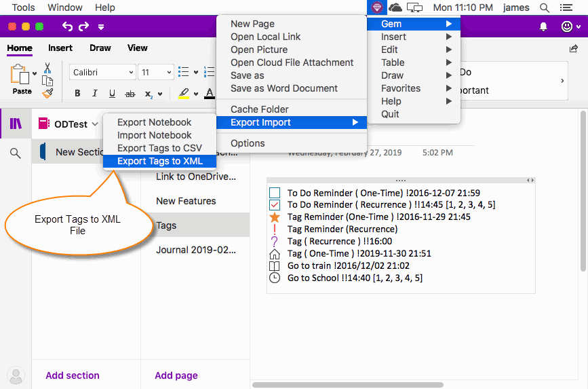Expand the Paste options arrow

[x=35, y=73]
